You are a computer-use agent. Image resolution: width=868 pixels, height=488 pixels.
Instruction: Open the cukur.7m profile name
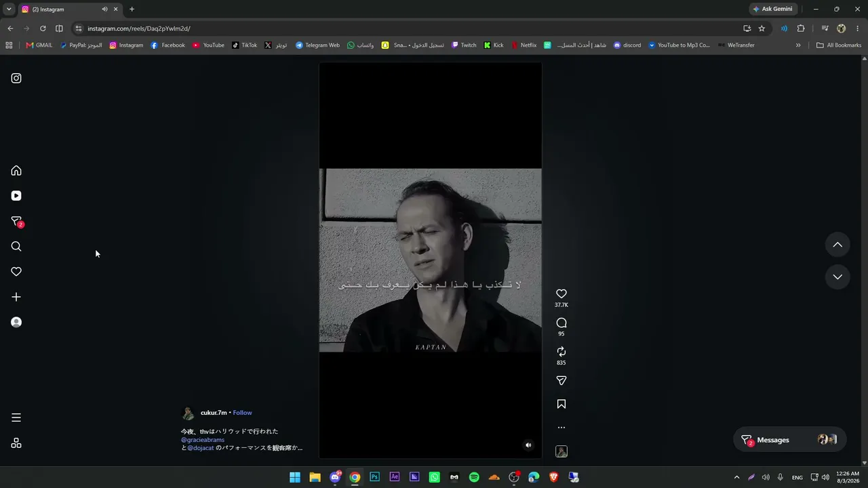(214, 413)
